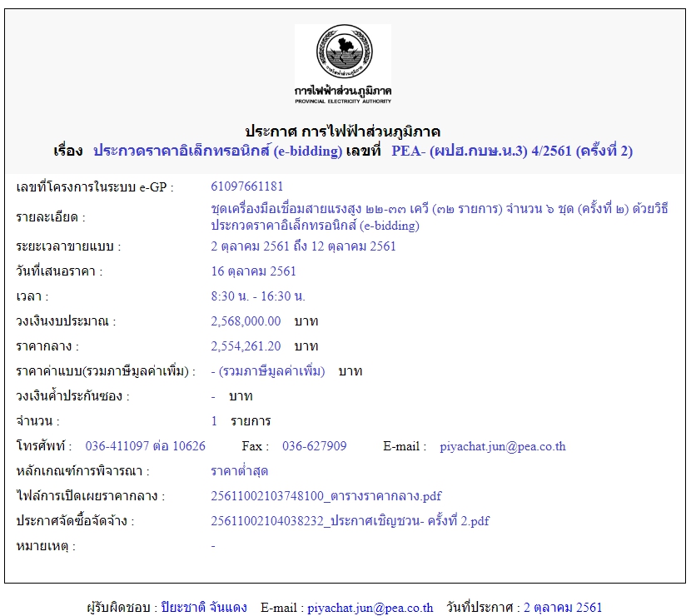
Task: Click the Provincial Electricity Authority logo
Action: pyautogui.click(x=343, y=65)
